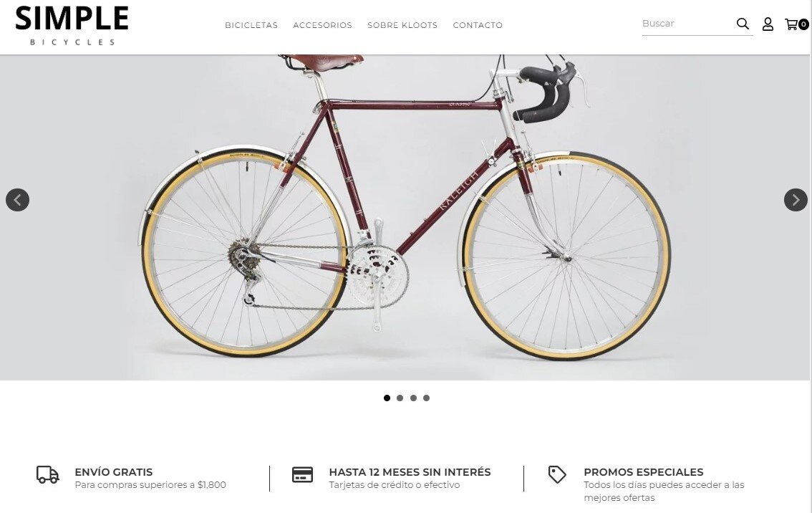This screenshot has height=513, width=812.
Task: Open the Sobre Kloots page
Action: pyautogui.click(x=402, y=25)
